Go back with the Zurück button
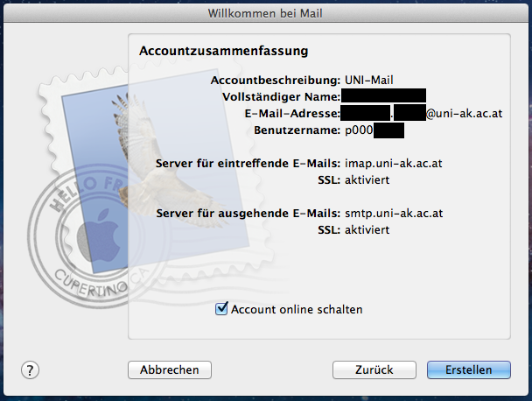The image size is (532, 401). [374, 369]
